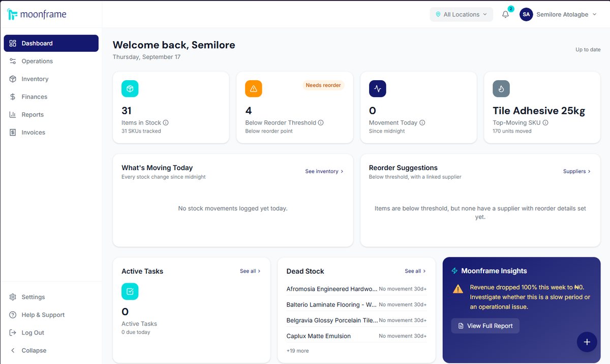Image resolution: width=610 pixels, height=364 pixels.
Task: Click the 170 units moved text
Action: pos(512,131)
